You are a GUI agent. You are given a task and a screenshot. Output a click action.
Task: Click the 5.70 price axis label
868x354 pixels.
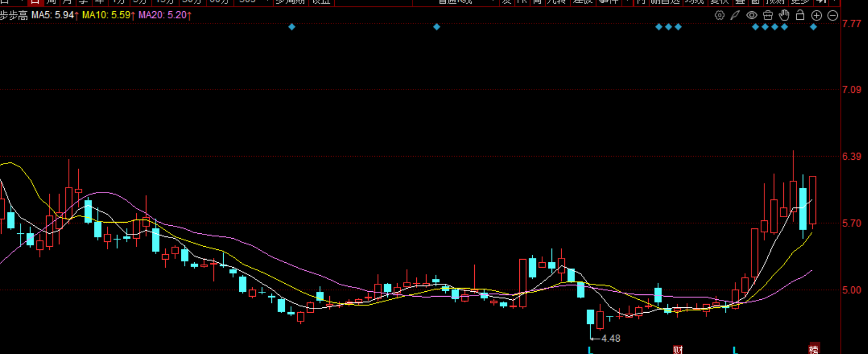click(x=851, y=223)
